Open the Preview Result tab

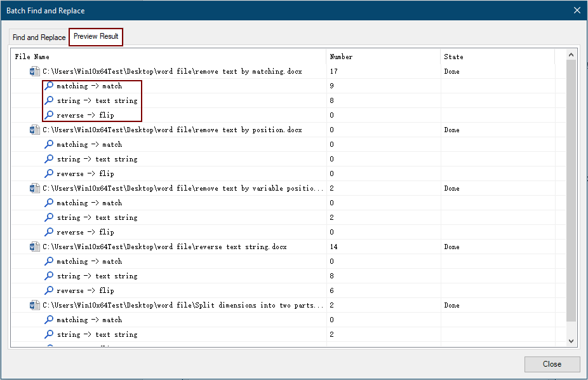[x=96, y=36]
